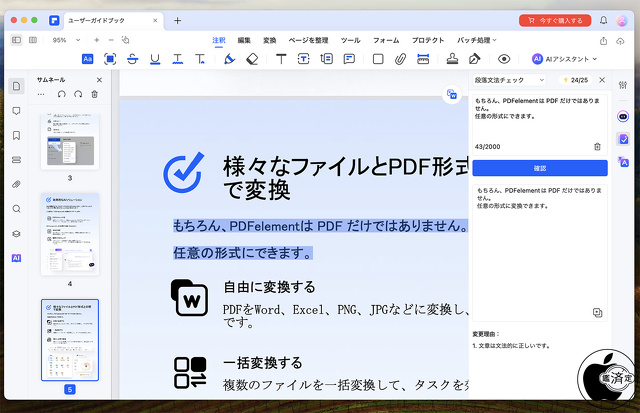
Task: Open the プロテクト tab
Action: (428, 40)
